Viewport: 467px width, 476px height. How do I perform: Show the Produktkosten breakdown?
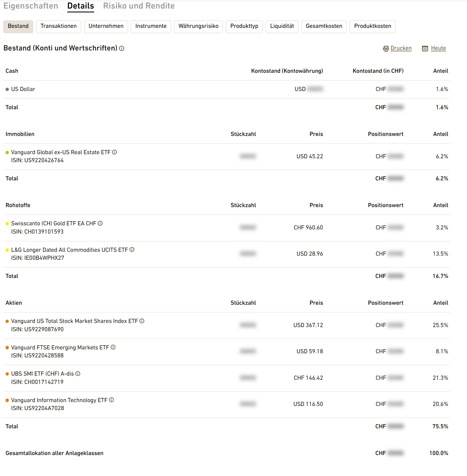point(373,26)
